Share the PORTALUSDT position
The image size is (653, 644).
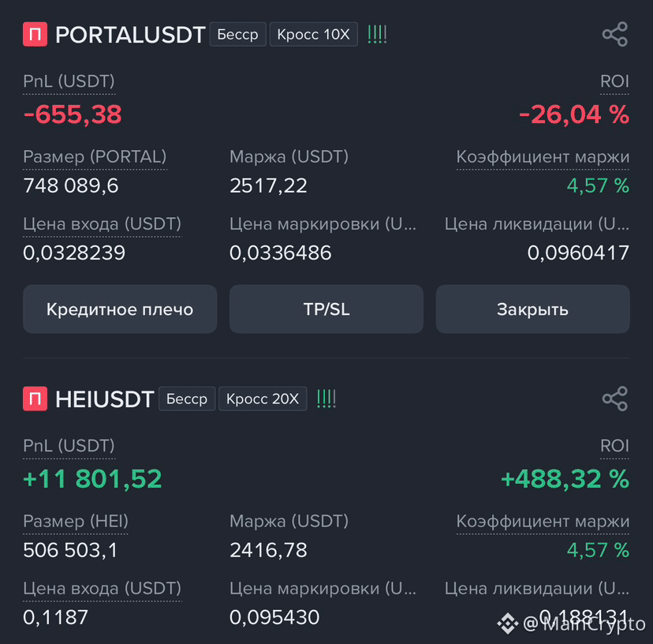[614, 34]
